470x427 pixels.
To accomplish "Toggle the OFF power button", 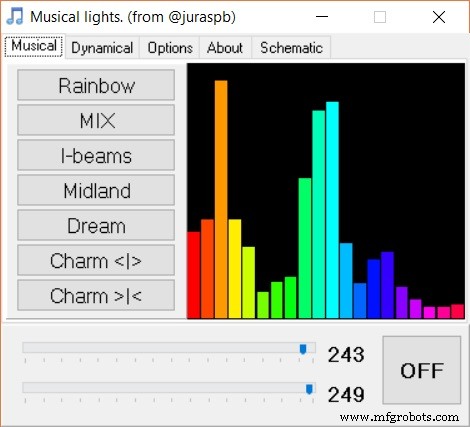I will [422, 370].
